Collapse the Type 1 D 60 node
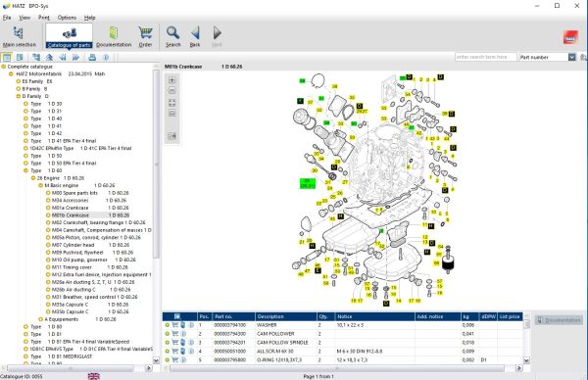Viewport: 588px width, 380px height. click(x=25, y=170)
